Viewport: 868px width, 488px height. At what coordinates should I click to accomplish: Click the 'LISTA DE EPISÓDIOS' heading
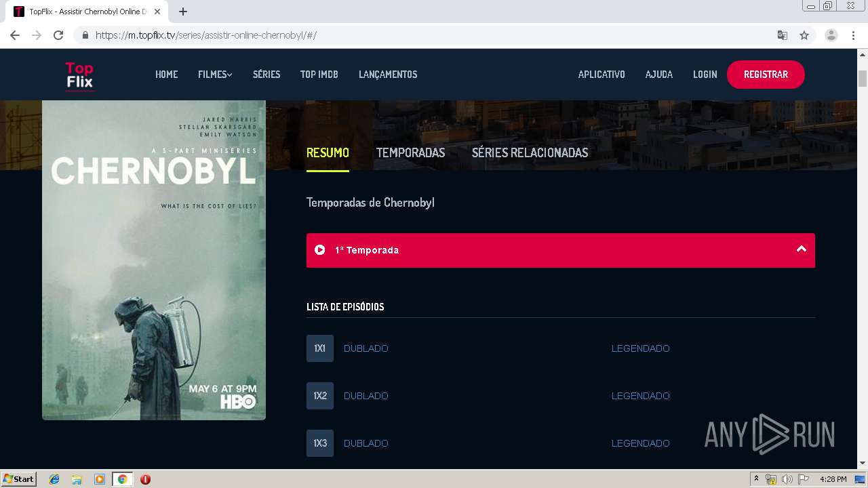(x=345, y=307)
